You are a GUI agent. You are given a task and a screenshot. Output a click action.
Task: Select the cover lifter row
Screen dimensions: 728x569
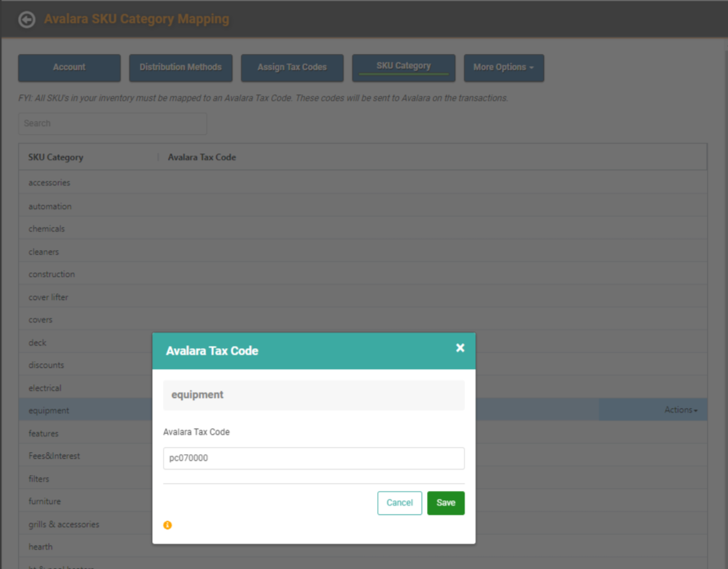pyautogui.click(x=363, y=297)
